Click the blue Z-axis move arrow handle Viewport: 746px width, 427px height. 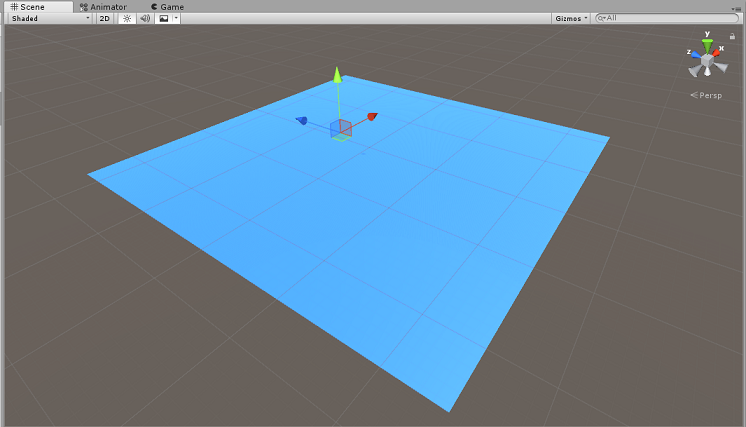click(300, 121)
